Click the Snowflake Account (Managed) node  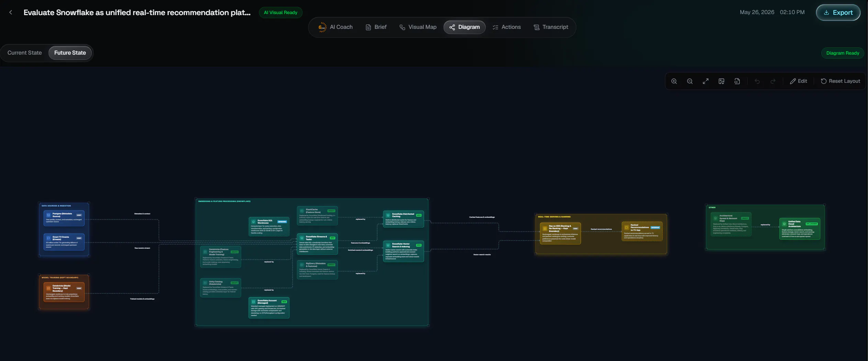[269, 308]
